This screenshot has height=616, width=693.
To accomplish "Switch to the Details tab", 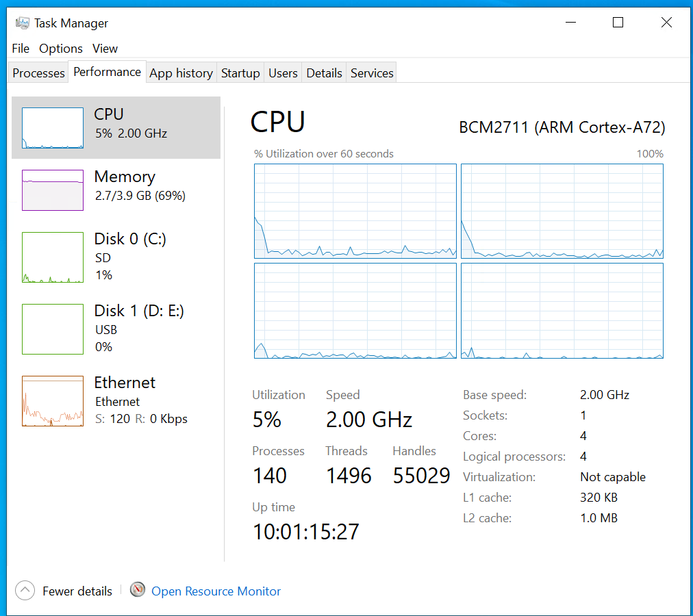I will (x=324, y=73).
